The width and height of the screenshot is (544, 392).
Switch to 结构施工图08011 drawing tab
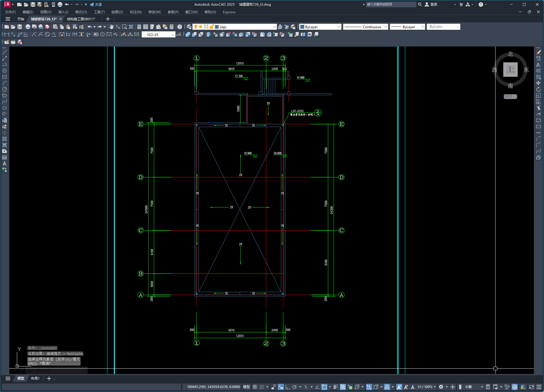[81, 19]
